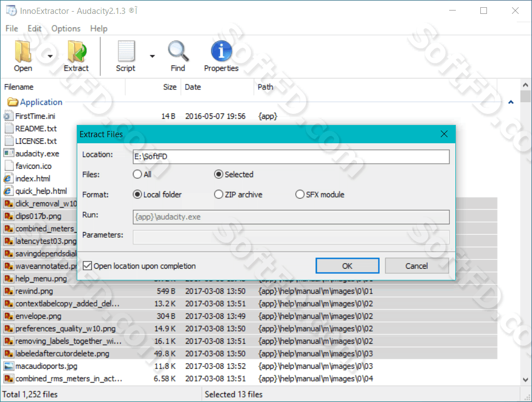Click the file list scroll up arrow
The image size is (532, 402).
click(x=525, y=85)
